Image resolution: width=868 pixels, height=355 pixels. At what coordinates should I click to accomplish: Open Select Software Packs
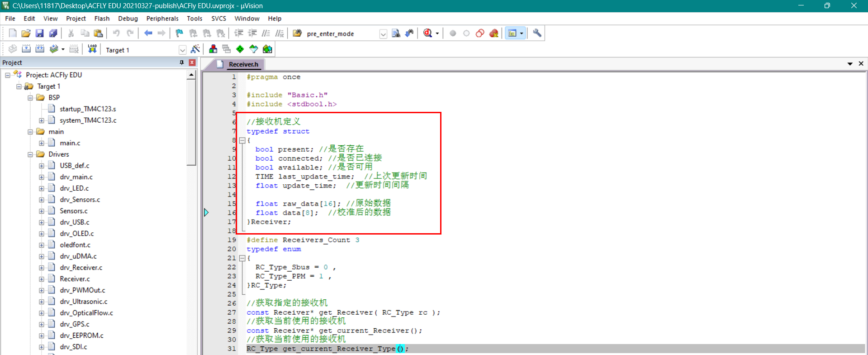[x=254, y=49]
